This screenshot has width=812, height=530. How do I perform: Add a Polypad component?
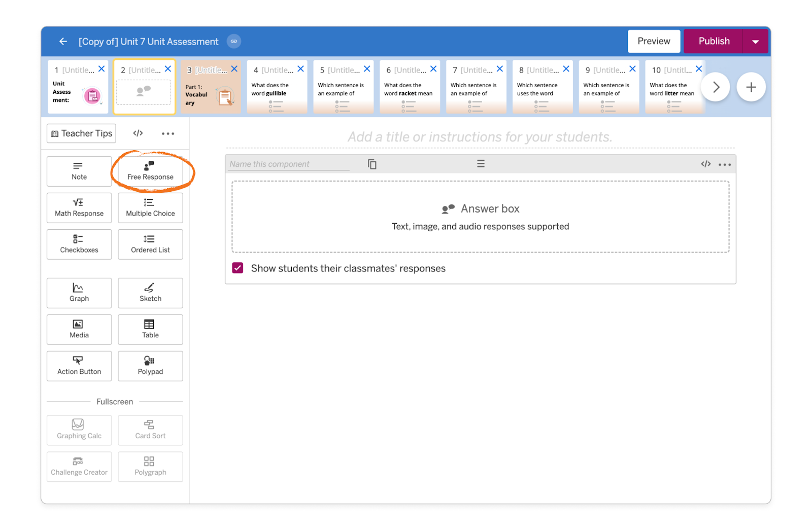click(150, 366)
